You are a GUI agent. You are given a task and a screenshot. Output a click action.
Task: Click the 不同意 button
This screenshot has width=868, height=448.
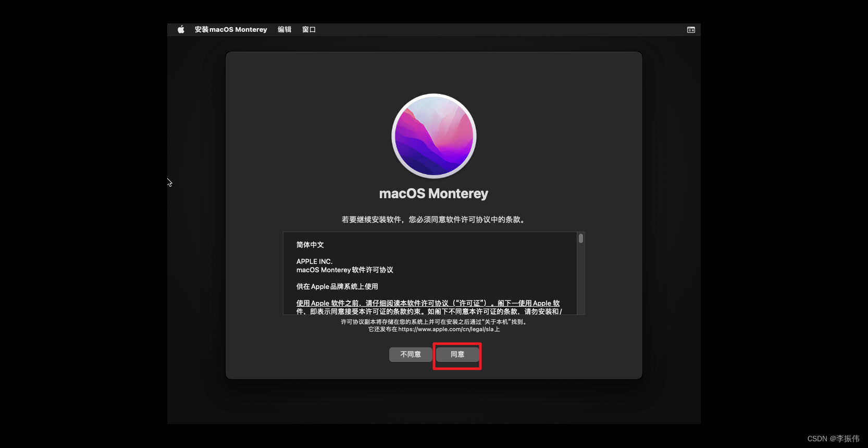pyautogui.click(x=411, y=355)
